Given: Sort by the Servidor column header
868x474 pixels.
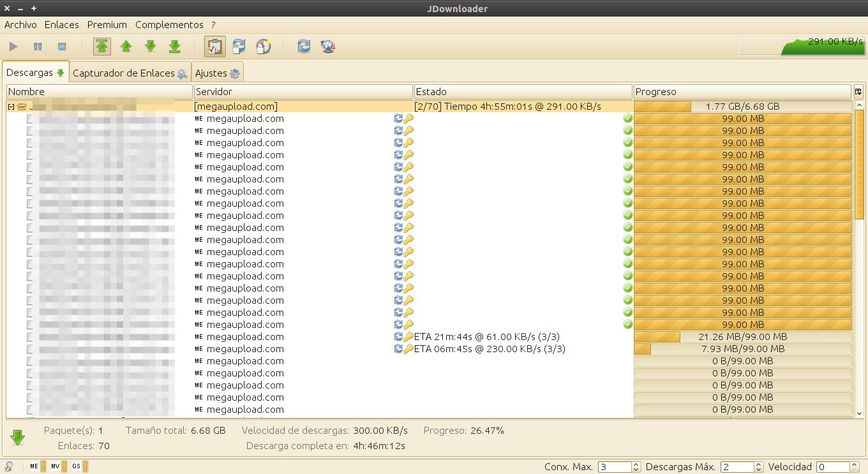Looking at the screenshot, I should click(303, 92).
